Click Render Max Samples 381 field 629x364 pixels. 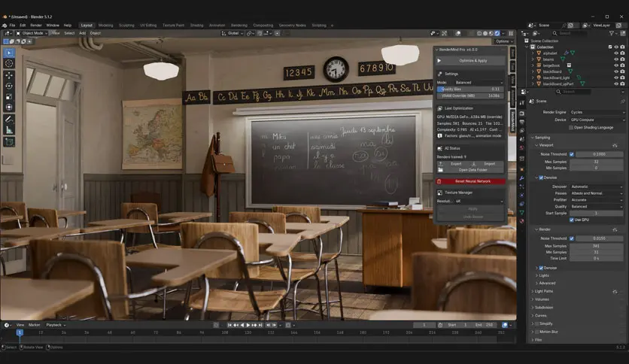coord(597,246)
